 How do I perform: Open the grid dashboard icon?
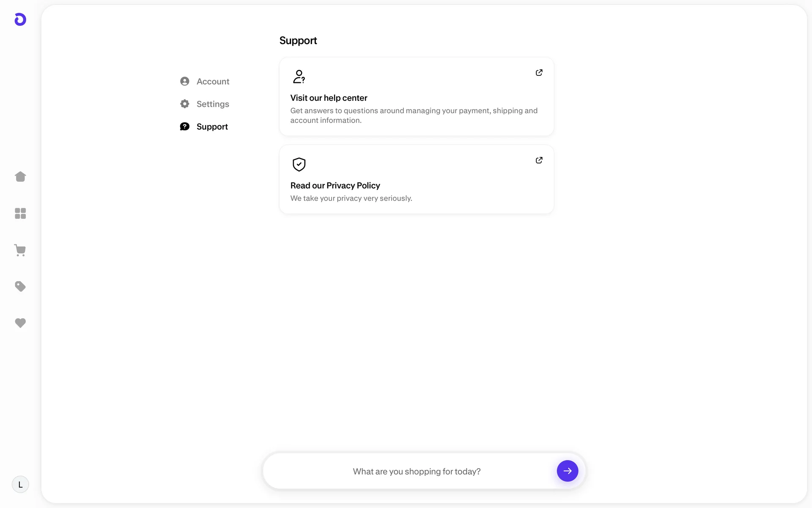[x=20, y=213]
